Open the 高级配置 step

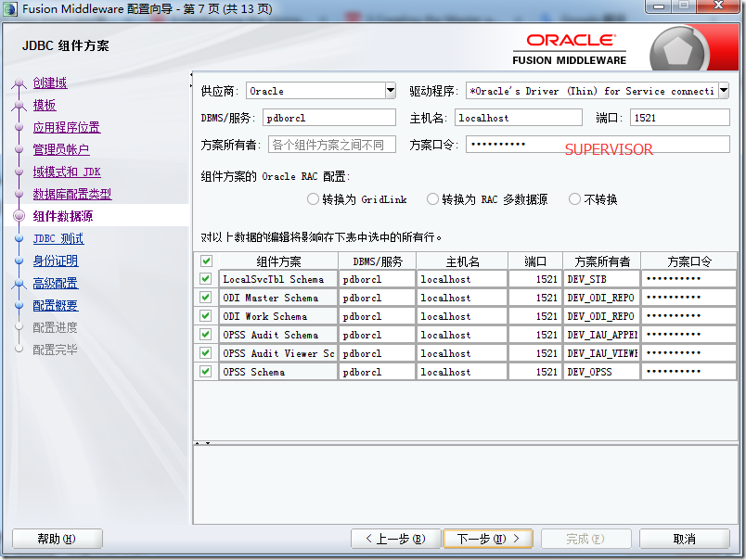[56, 284]
